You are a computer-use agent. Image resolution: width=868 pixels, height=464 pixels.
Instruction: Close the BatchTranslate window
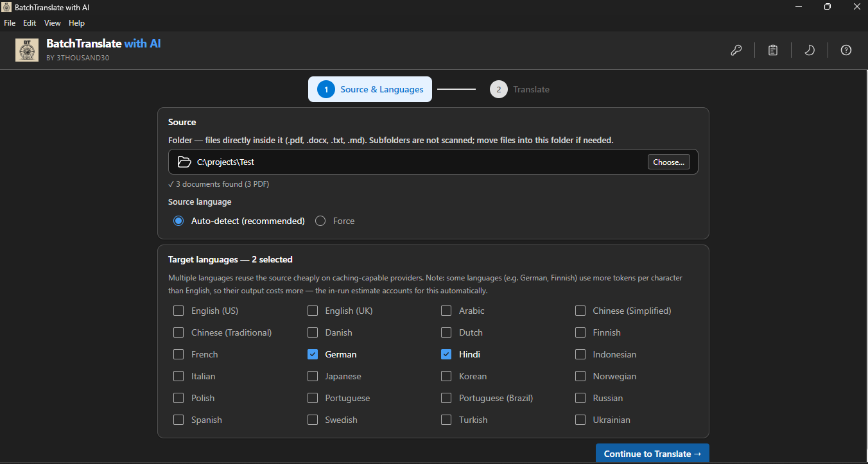click(856, 6)
